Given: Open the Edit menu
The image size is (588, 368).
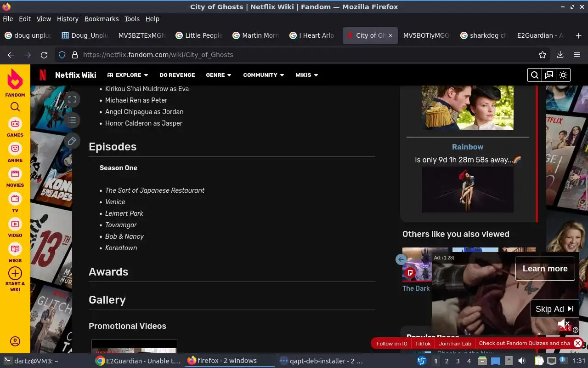Looking at the screenshot, I should pyautogui.click(x=25, y=19).
